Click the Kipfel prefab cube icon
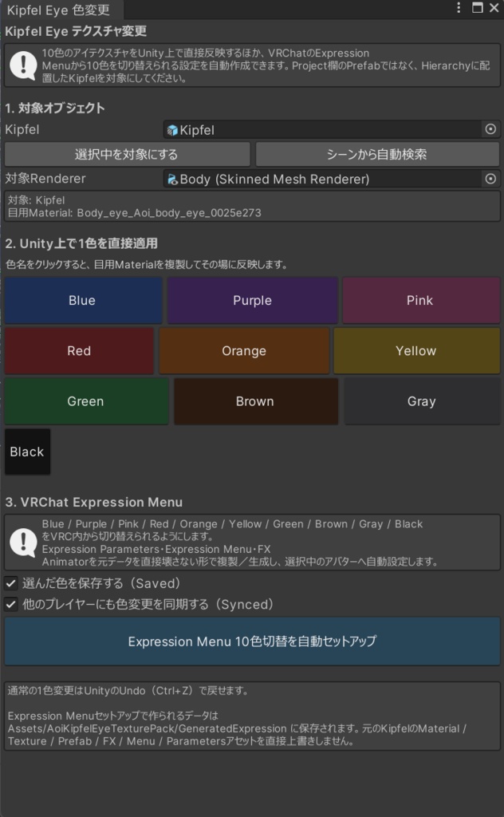 pos(172,130)
